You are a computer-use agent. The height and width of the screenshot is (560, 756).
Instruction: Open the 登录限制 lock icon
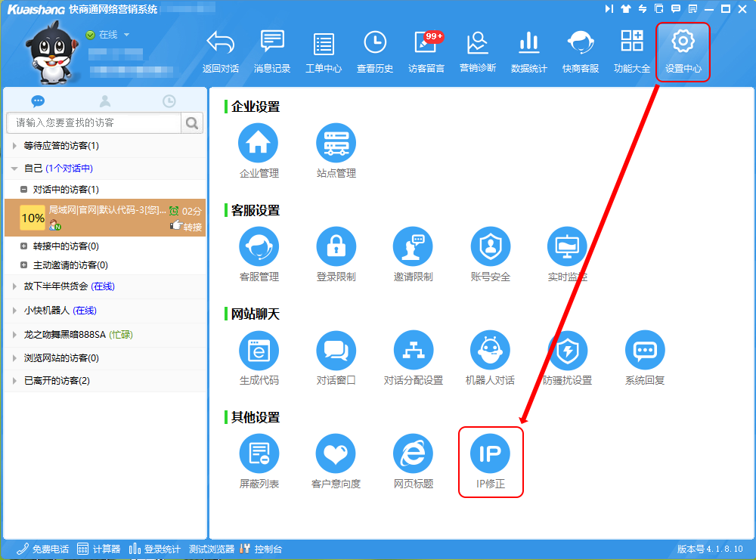[x=336, y=246]
